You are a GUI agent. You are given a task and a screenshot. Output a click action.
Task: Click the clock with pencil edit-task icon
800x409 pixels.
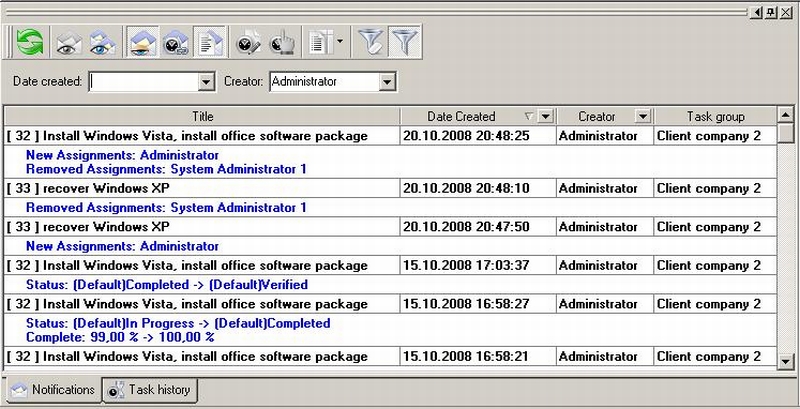(x=248, y=42)
